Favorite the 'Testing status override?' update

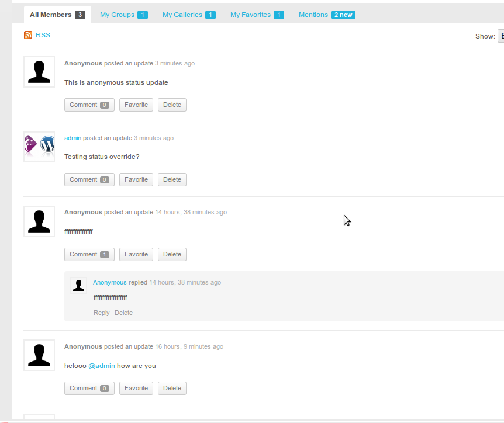click(x=136, y=179)
